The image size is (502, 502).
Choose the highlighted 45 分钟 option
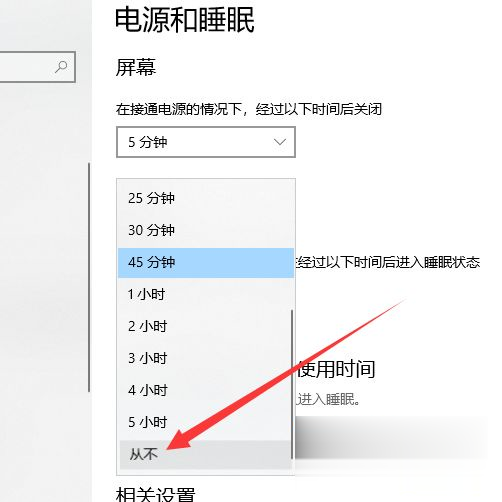[x=206, y=262]
